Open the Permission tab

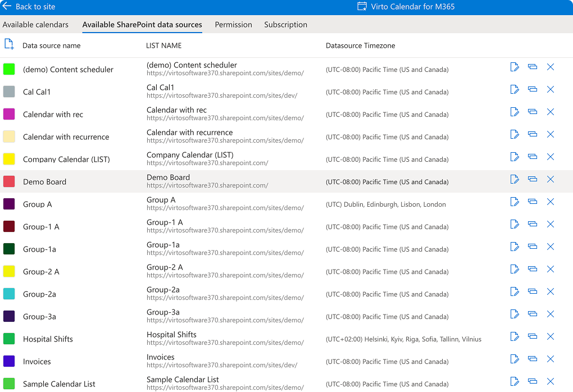click(x=234, y=25)
